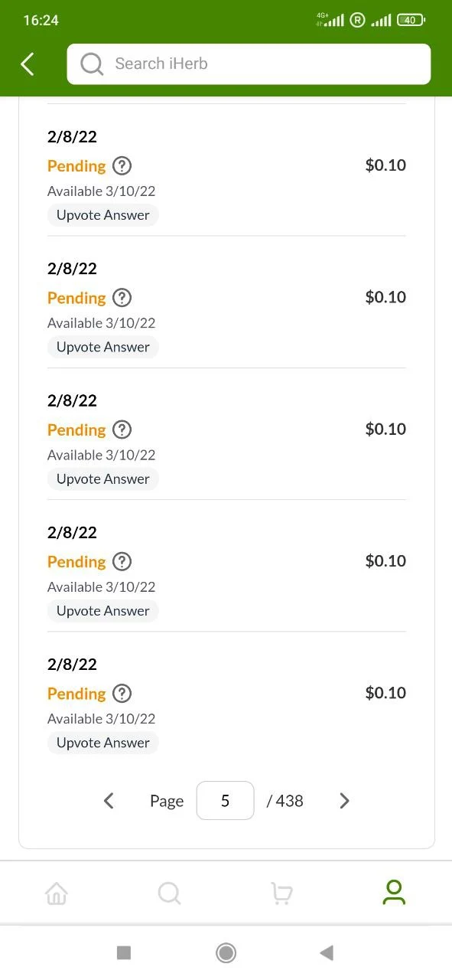Open help icon beside last Pending status
Screen dimensions: 452x980
tap(122, 694)
